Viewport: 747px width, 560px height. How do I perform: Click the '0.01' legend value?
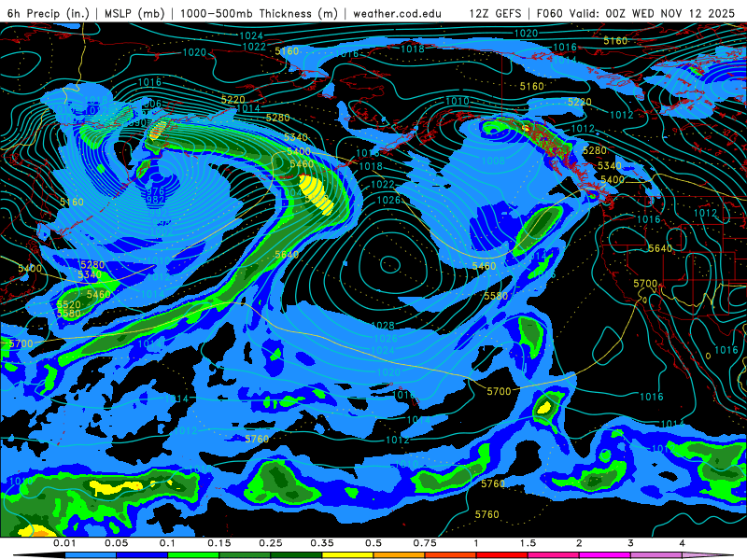(64, 543)
